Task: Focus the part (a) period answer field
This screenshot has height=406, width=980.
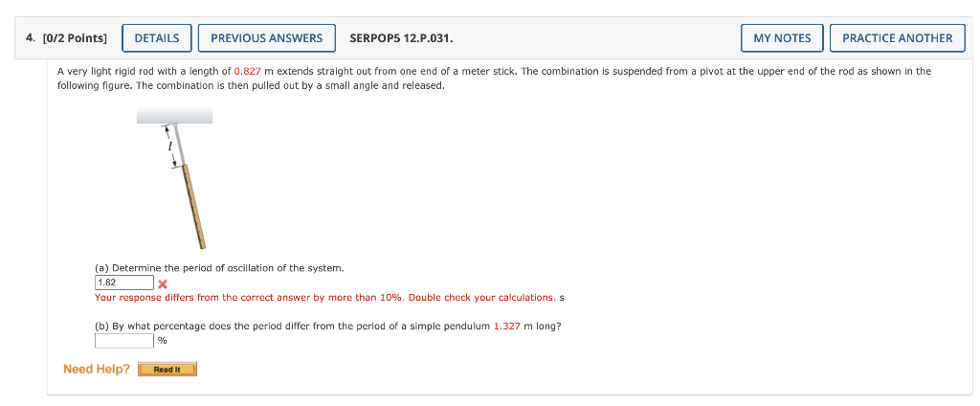Action: coord(123,282)
